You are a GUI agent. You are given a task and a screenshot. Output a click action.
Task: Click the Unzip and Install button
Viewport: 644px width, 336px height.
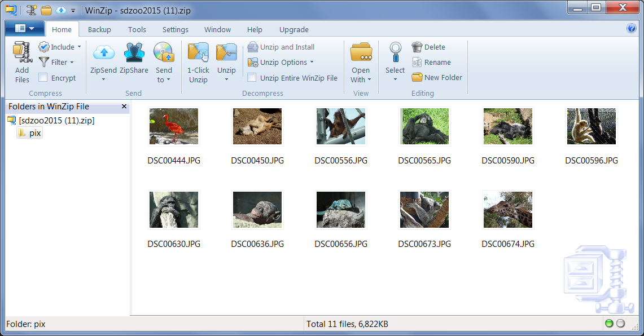(281, 47)
